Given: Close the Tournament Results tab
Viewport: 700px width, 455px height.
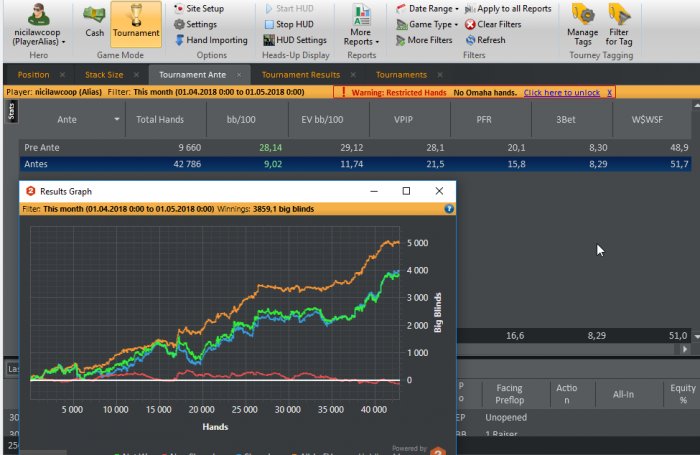Looking at the screenshot, I should (x=353, y=75).
